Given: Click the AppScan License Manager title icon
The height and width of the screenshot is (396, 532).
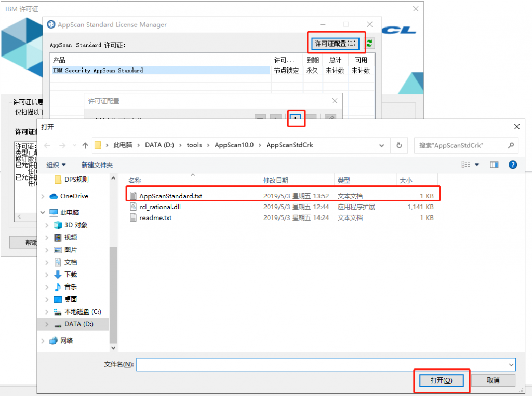Looking at the screenshot, I should point(51,24).
